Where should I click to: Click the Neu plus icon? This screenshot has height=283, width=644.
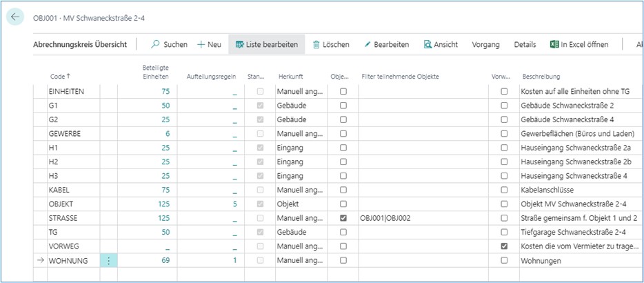point(201,44)
